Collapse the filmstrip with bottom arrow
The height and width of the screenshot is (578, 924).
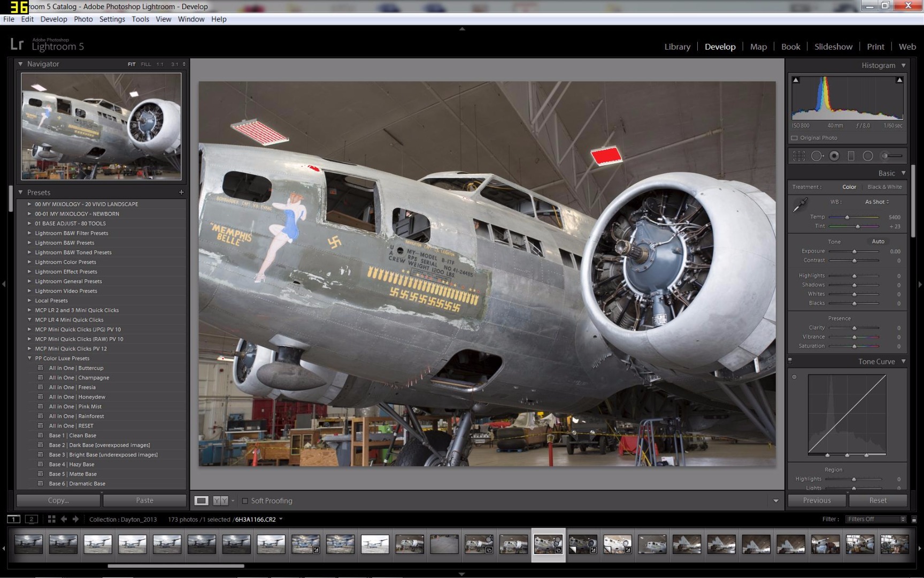click(x=462, y=574)
